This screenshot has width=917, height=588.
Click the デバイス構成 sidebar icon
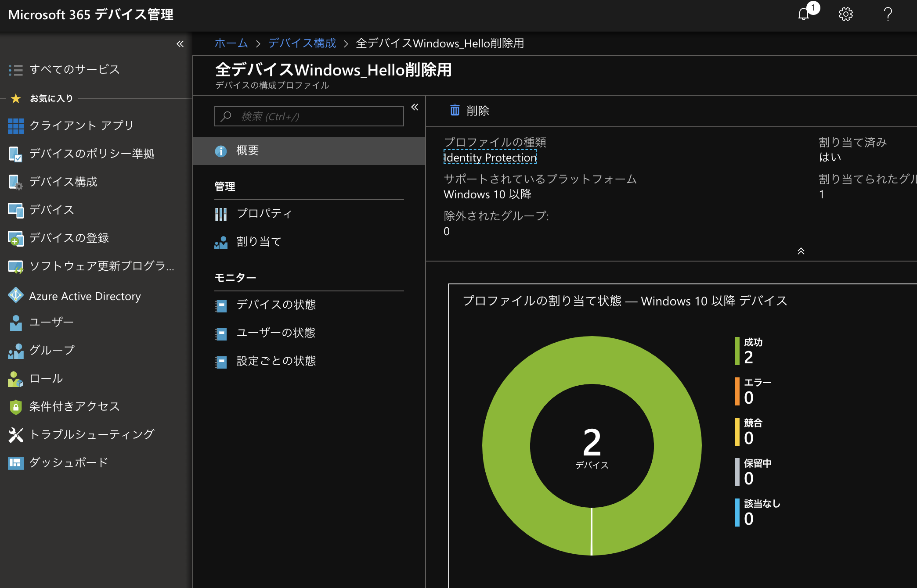click(16, 182)
